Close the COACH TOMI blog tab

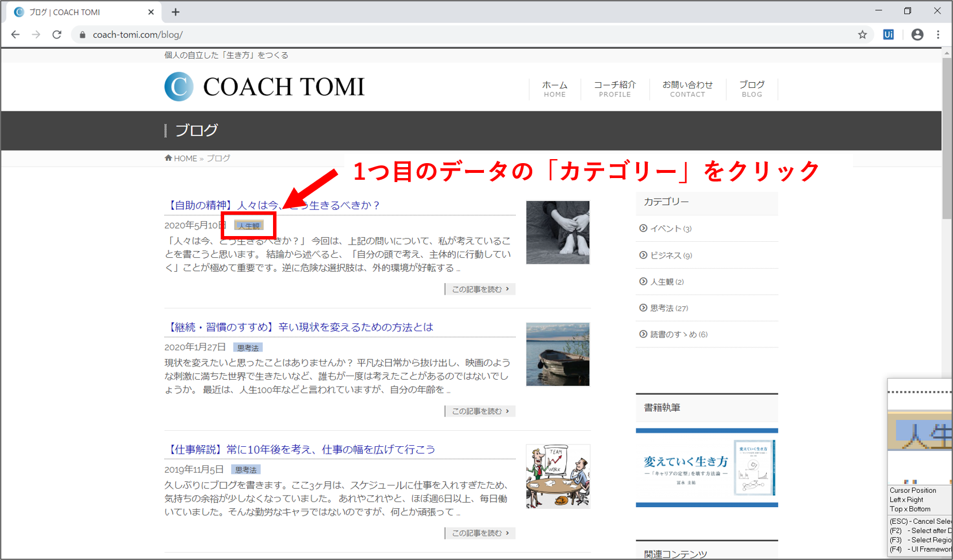151,12
